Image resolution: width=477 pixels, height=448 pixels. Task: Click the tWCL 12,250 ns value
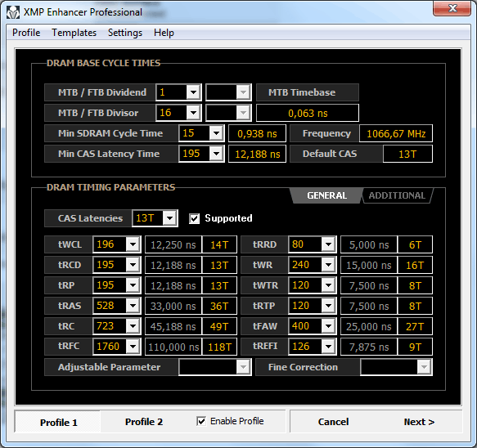(173, 244)
